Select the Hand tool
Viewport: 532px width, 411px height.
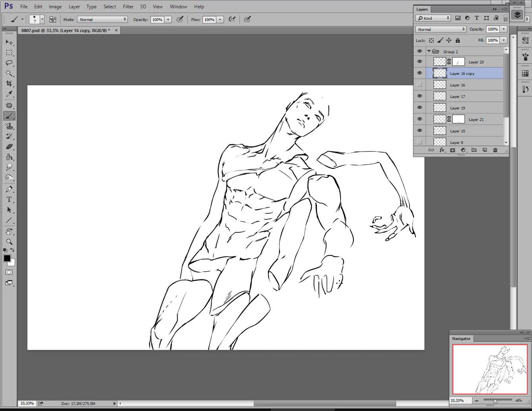point(9,232)
